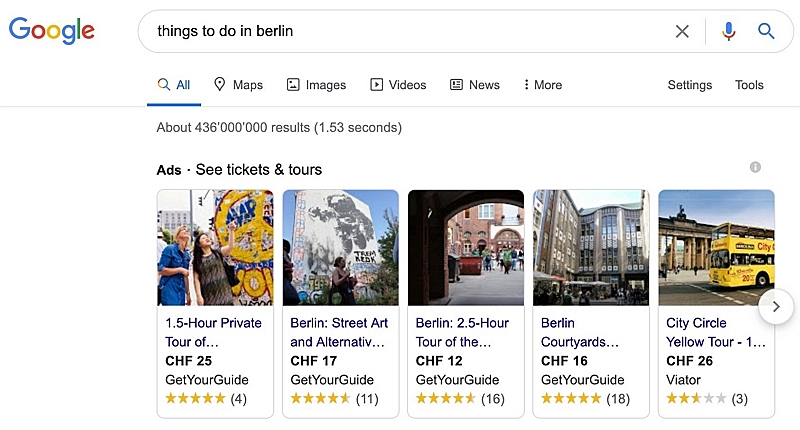Click the star rating with (3) reviews

click(707, 398)
